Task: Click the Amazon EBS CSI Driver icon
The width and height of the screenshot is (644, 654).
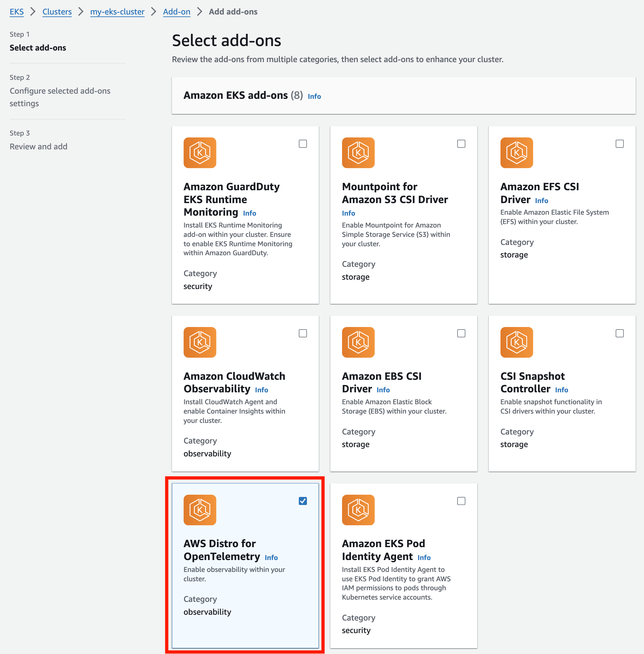Action: click(x=358, y=342)
